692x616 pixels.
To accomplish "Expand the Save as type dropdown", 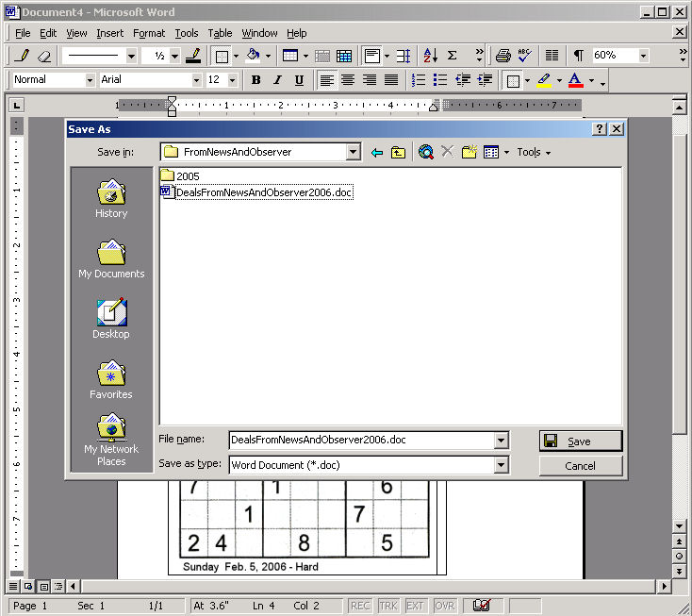I will [x=501, y=464].
